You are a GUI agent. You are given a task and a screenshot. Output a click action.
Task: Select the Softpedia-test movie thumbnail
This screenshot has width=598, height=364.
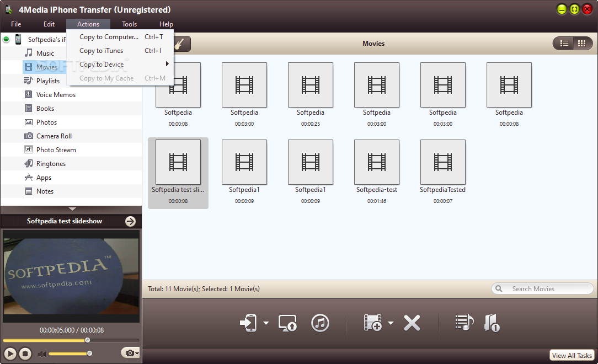pyautogui.click(x=376, y=162)
